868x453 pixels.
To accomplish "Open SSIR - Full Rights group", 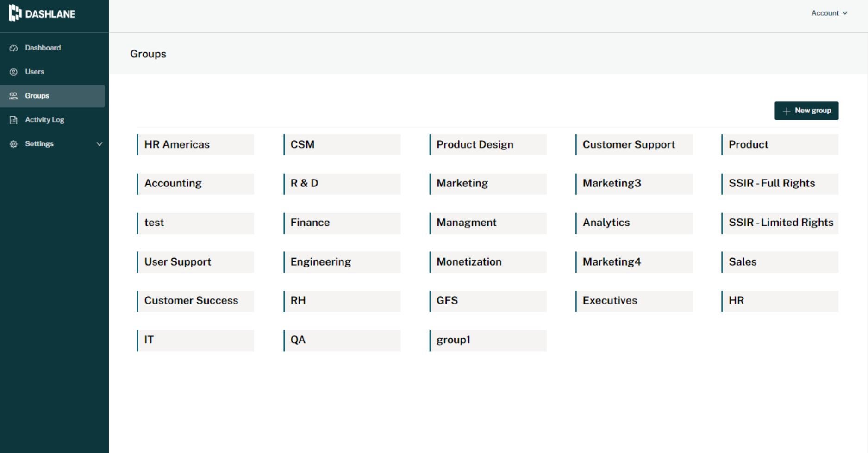I will pos(780,184).
